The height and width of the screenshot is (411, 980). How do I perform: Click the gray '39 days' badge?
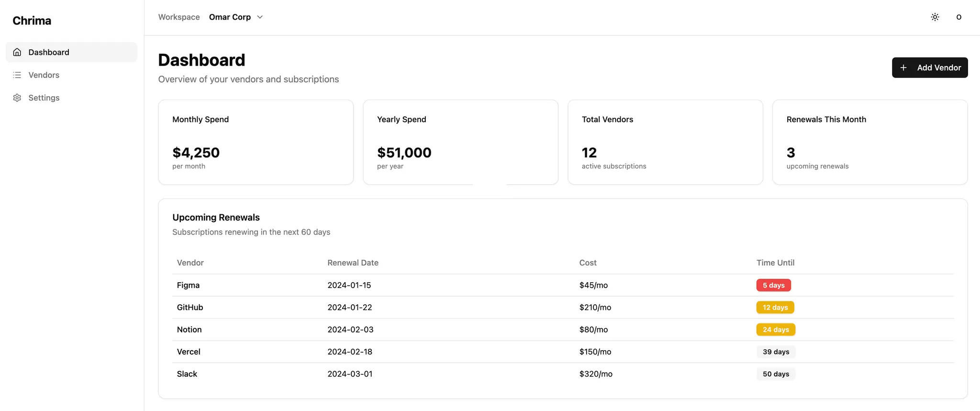[776, 352]
